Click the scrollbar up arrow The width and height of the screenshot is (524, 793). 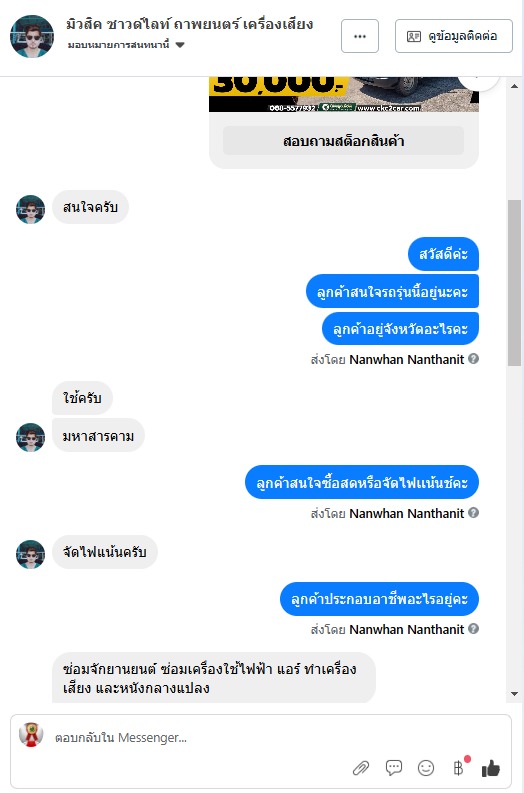coord(514,86)
